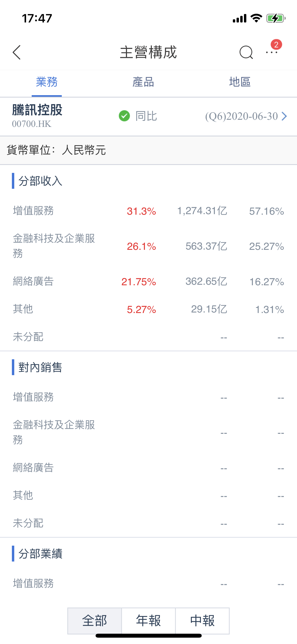
Task: Open the three-dot more menu
Action: click(x=272, y=53)
